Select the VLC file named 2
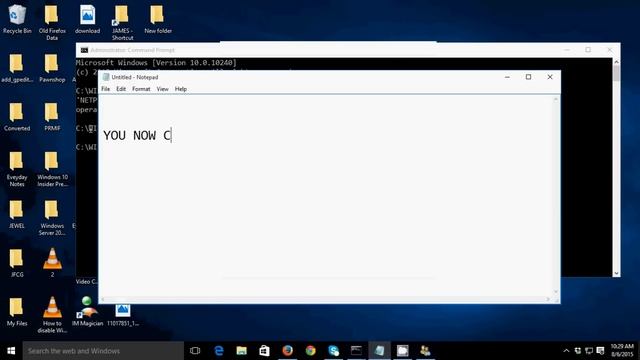The height and width of the screenshot is (360, 640). click(x=52, y=263)
